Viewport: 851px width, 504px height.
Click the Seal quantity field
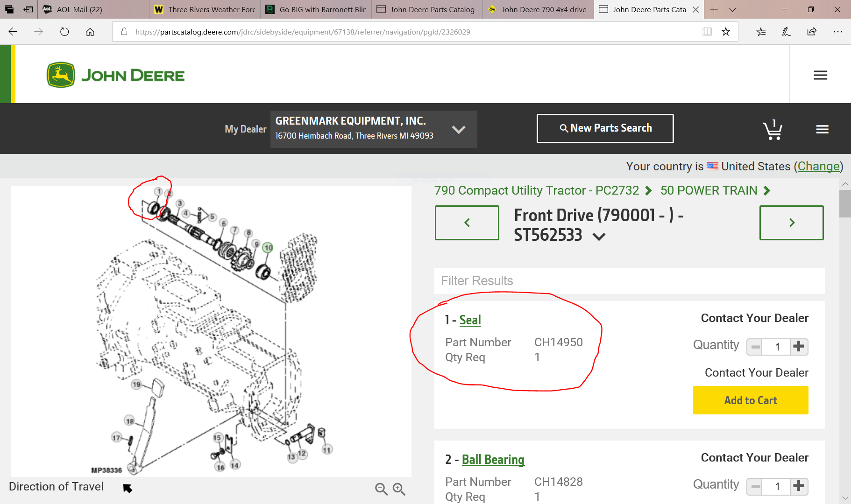[x=777, y=347]
